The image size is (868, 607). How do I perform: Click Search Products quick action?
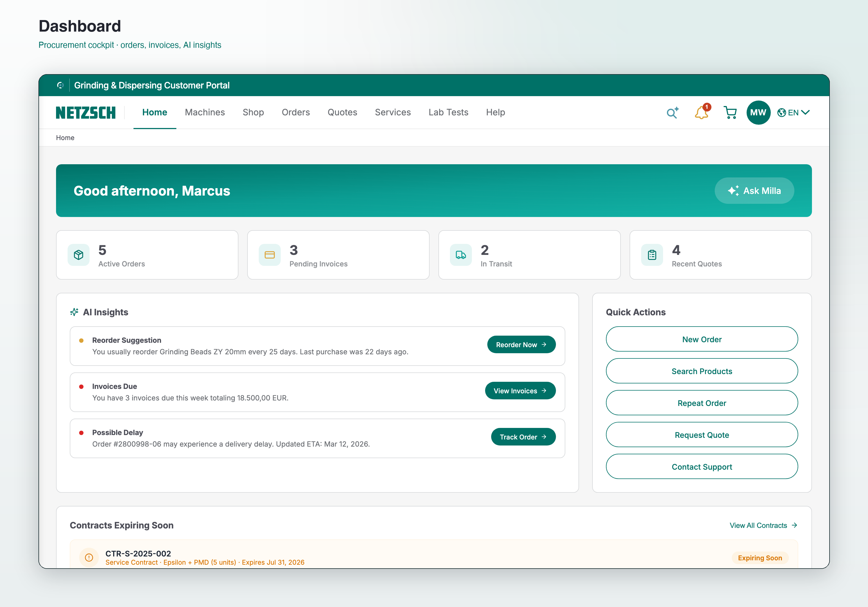702,371
